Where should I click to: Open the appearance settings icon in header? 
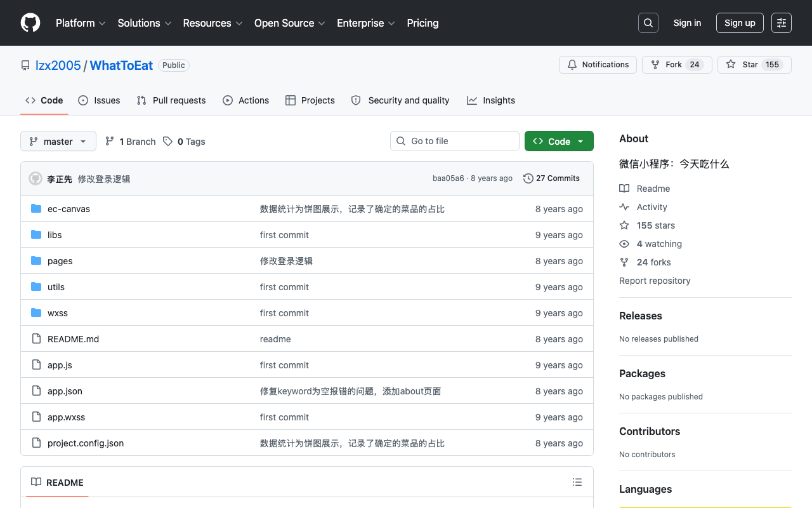[782, 23]
